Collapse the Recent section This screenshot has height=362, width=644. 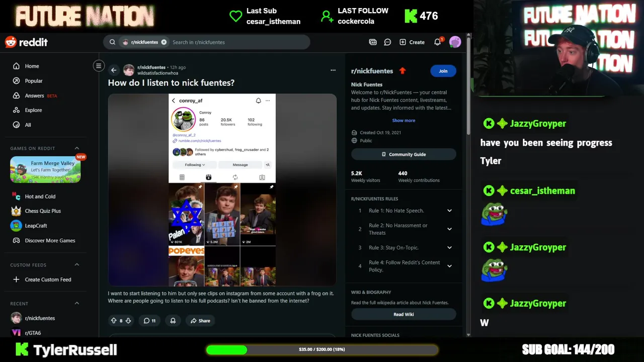pos(77,304)
